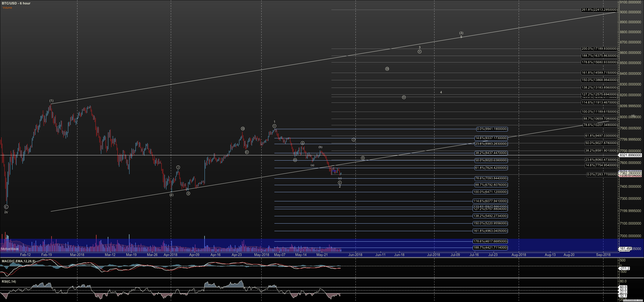The height and width of the screenshot is (302, 644).
Task: Click the circled x wave marker near May-14
Action: pos(302,143)
